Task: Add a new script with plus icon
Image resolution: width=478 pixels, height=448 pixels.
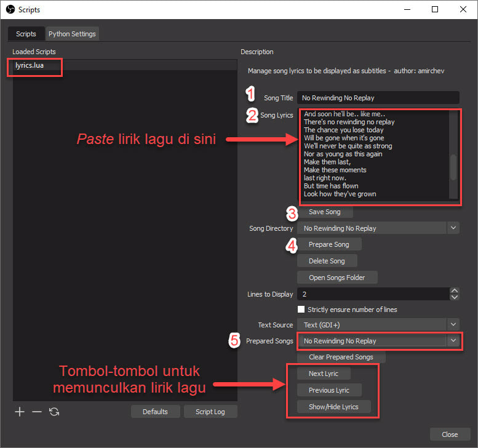Action: pyautogui.click(x=20, y=412)
